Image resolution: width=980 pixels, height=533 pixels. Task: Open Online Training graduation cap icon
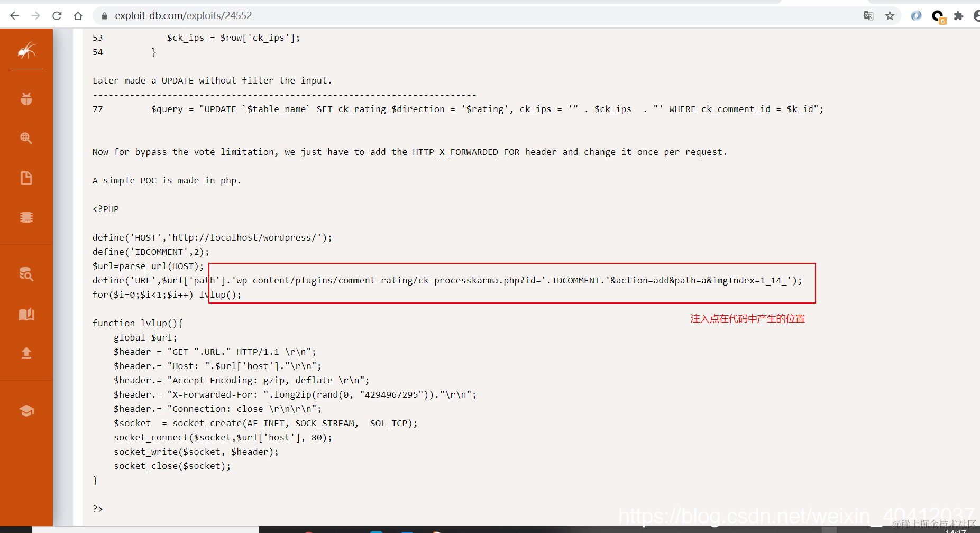pos(26,411)
